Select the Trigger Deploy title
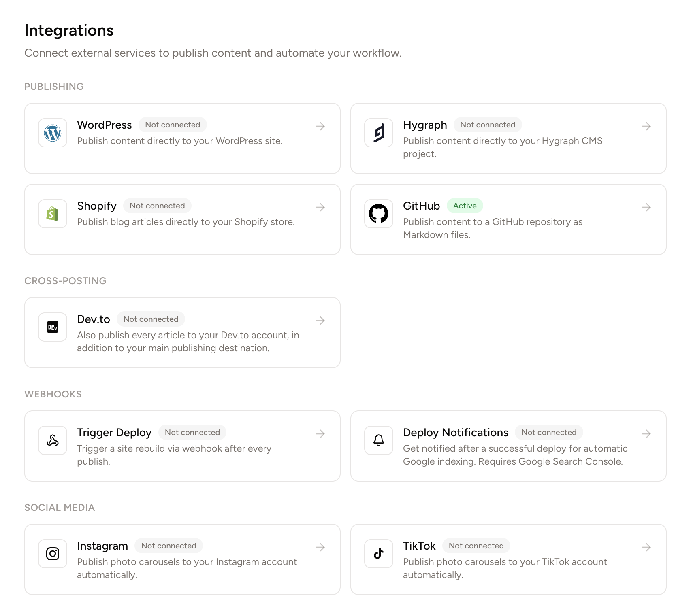The width and height of the screenshot is (691, 616). 114,433
